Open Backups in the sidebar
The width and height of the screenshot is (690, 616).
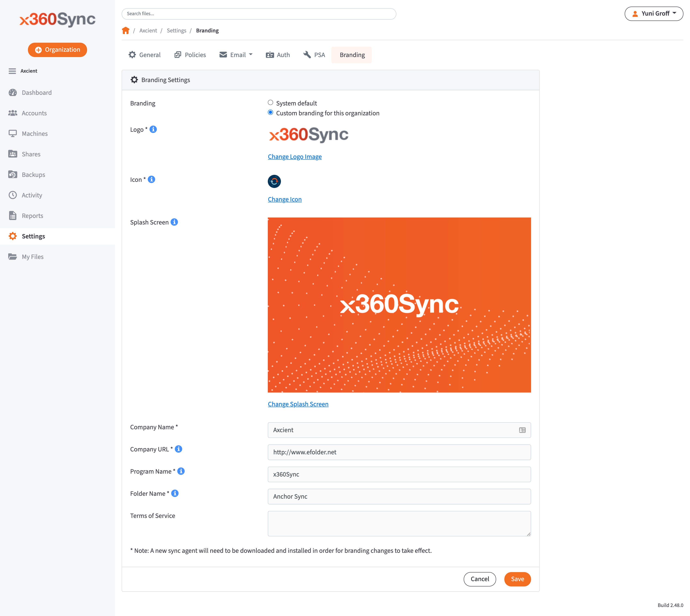tap(33, 175)
